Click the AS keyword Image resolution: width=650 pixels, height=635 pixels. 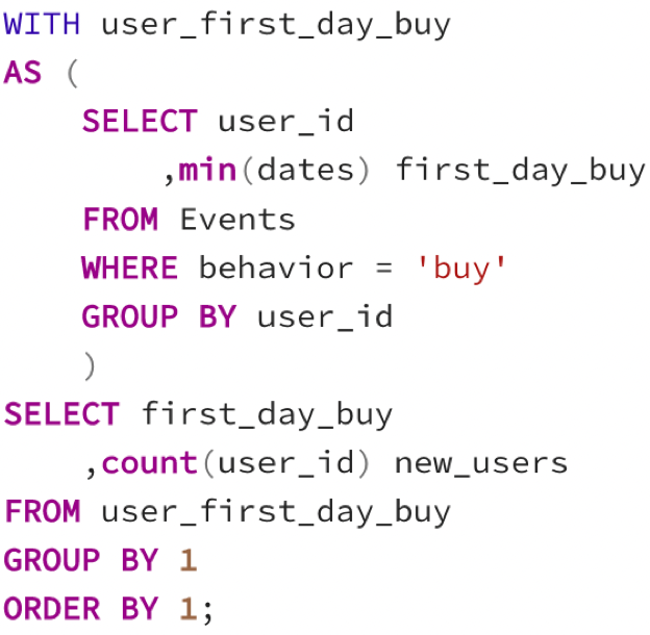click(x=23, y=73)
